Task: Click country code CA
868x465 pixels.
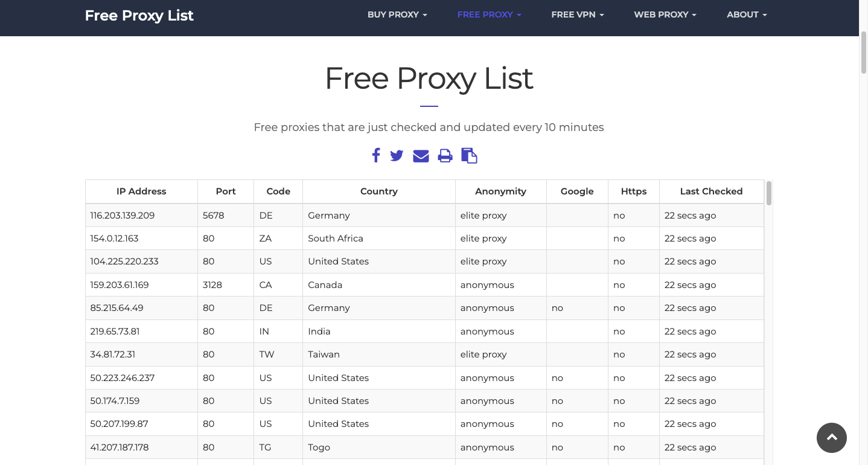Action: [x=266, y=285]
